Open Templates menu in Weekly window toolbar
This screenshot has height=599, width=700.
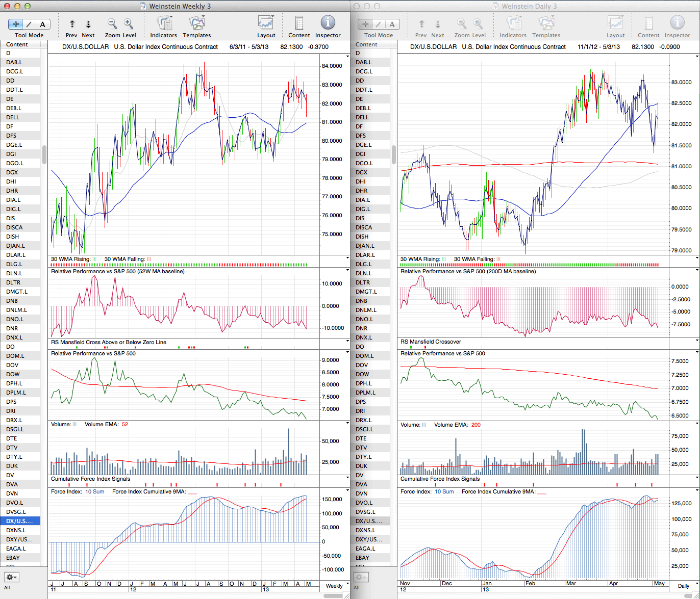click(x=196, y=23)
